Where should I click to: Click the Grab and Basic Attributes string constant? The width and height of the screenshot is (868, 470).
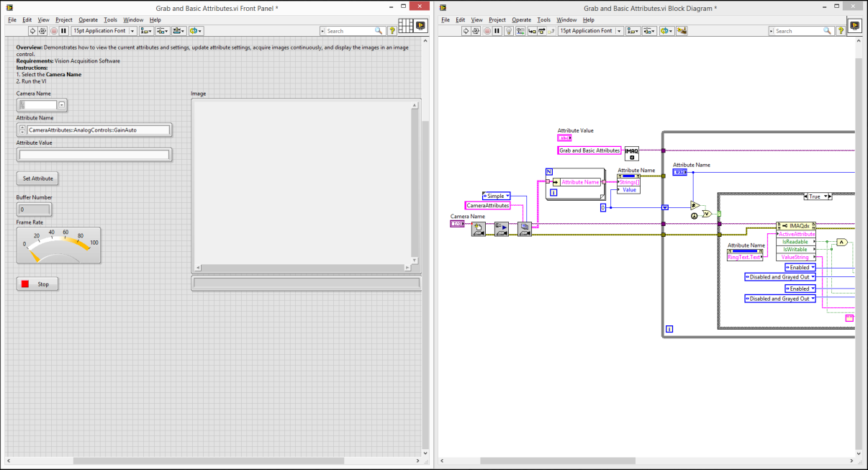click(x=589, y=150)
